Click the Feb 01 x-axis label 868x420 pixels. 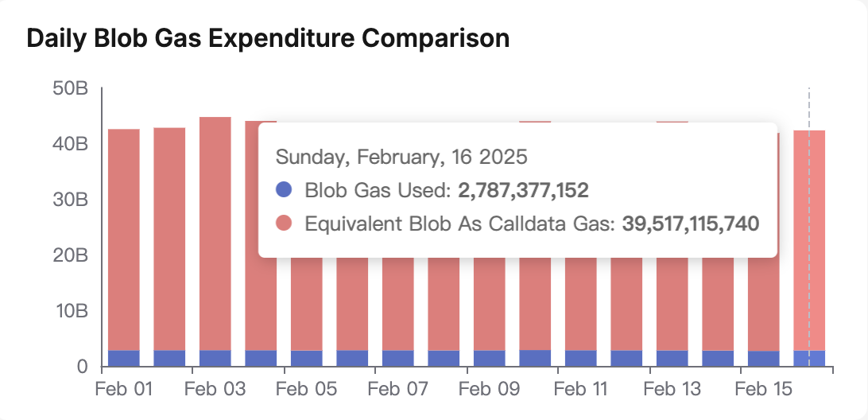122,389
